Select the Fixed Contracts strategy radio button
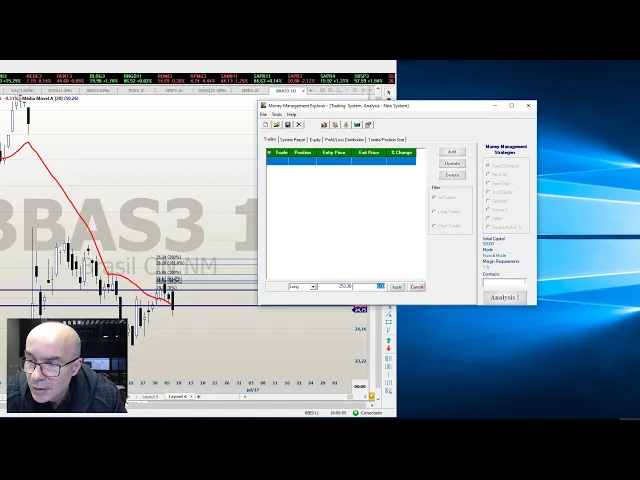This screenshot has width=640, height=480. tap(488, 166)
